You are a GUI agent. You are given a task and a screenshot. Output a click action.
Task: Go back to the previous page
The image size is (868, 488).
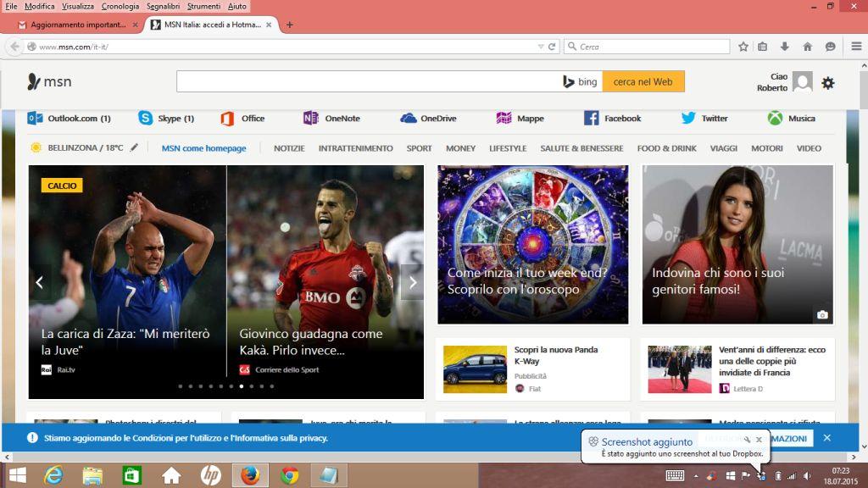15,47
